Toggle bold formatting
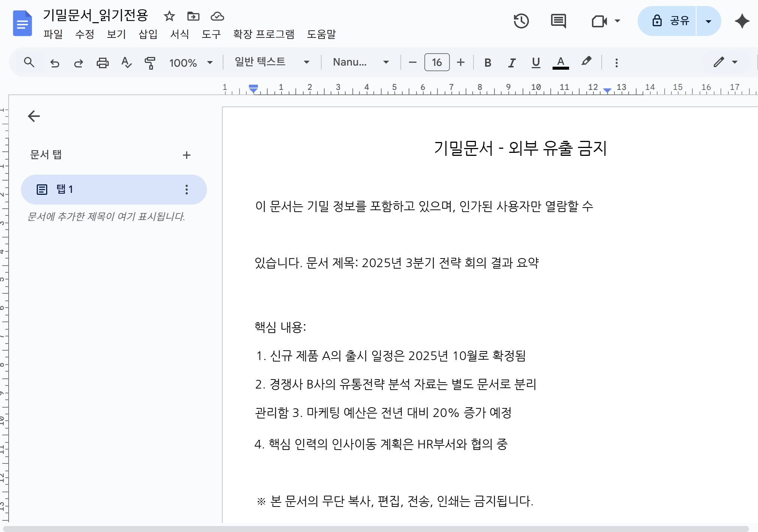 [x=488, y=63]
